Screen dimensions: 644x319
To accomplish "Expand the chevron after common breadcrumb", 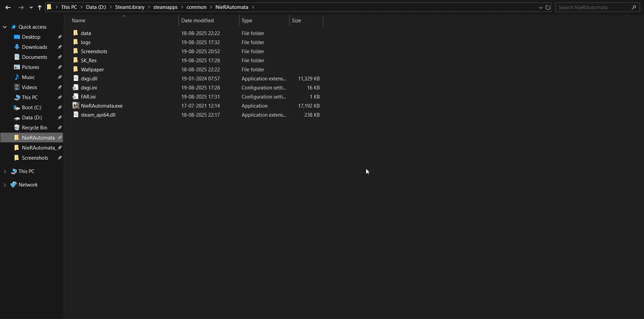I will (211, 7).
